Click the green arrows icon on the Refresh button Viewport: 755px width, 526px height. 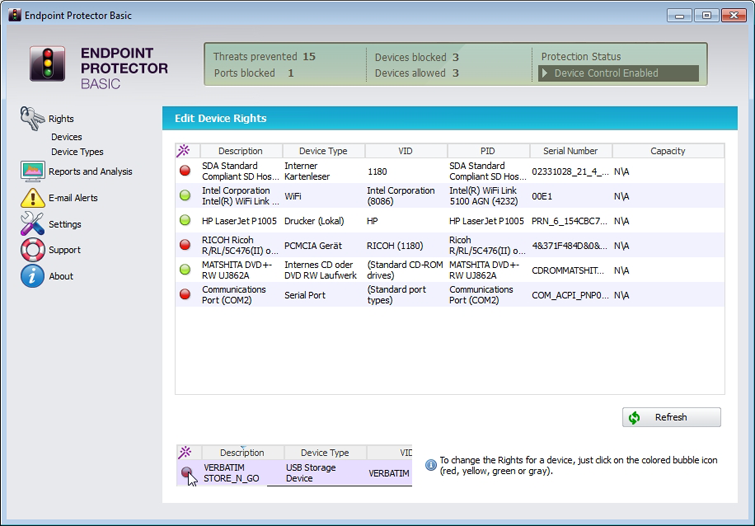634,418
